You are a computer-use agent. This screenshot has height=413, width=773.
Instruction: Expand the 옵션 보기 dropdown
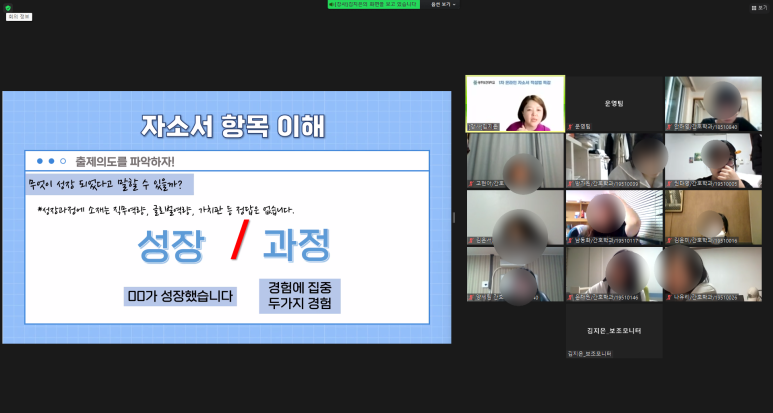[443, 5]
